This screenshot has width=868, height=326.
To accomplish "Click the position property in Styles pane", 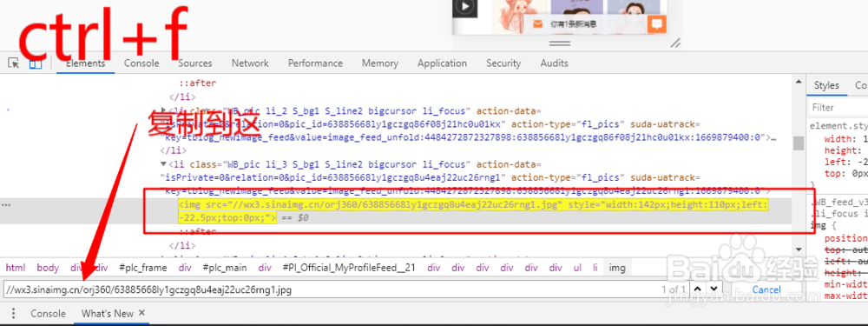I will (x=845, y=238).
